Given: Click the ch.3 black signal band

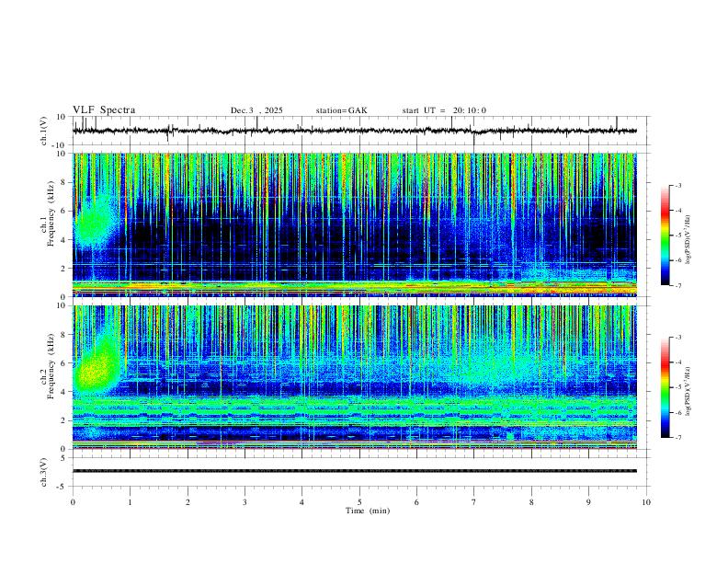Looking at the screenshot, I should click(x=354, y=471).
